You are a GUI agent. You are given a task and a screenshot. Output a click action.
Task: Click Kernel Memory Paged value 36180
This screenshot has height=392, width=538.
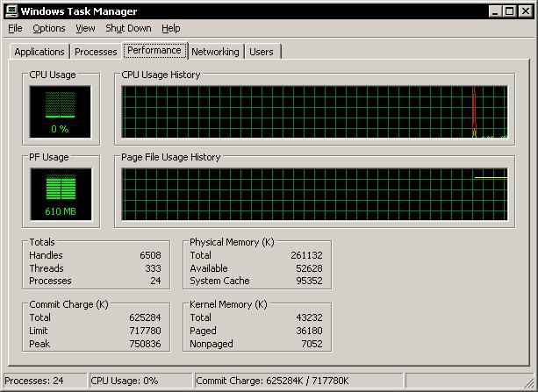pyautogui.click(x=309, y=331)
